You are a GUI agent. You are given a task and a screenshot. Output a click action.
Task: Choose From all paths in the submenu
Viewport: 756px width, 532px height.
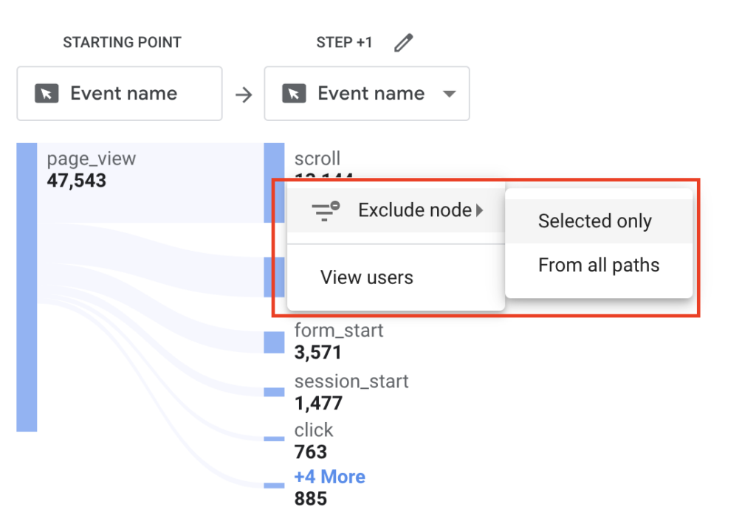coord(599,266)
